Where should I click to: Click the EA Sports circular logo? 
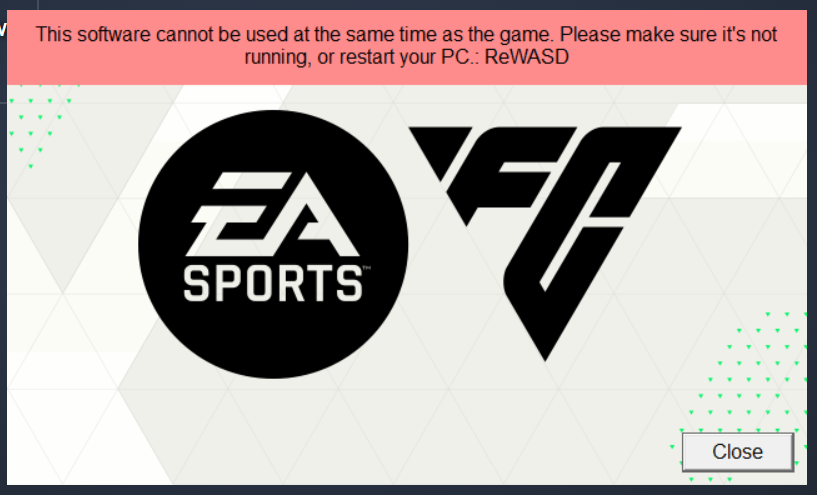[x=273, y=244]
